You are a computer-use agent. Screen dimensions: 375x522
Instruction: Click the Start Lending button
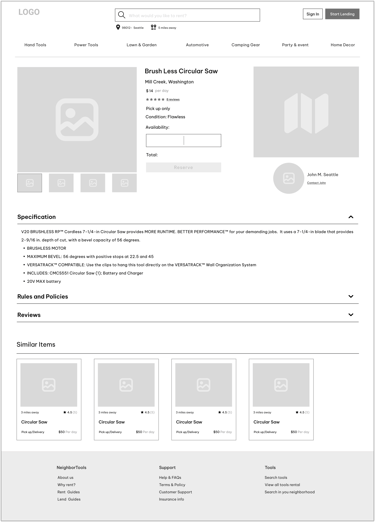point(342,14)
